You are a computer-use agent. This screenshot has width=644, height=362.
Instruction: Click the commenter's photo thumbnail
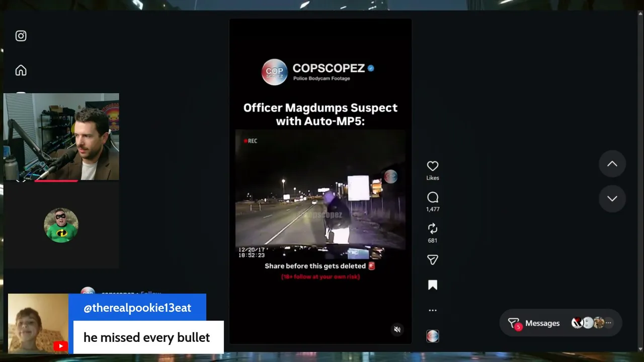[38, 323]
